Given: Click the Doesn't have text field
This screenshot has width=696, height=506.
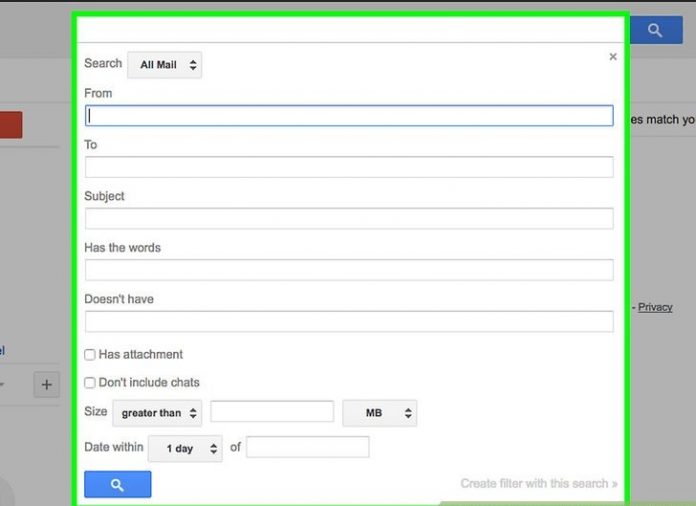Looking at the screenshot, I should (349, 322).
